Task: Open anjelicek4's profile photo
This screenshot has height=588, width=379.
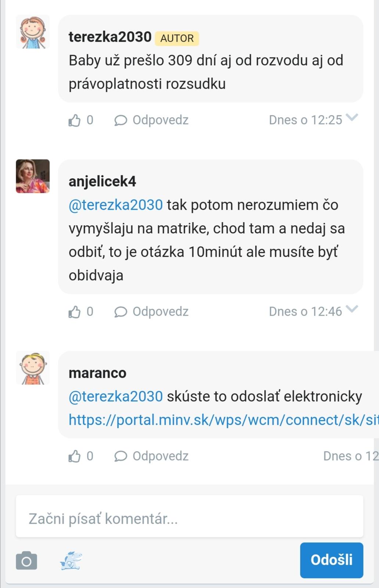Action: pos(33,176)
